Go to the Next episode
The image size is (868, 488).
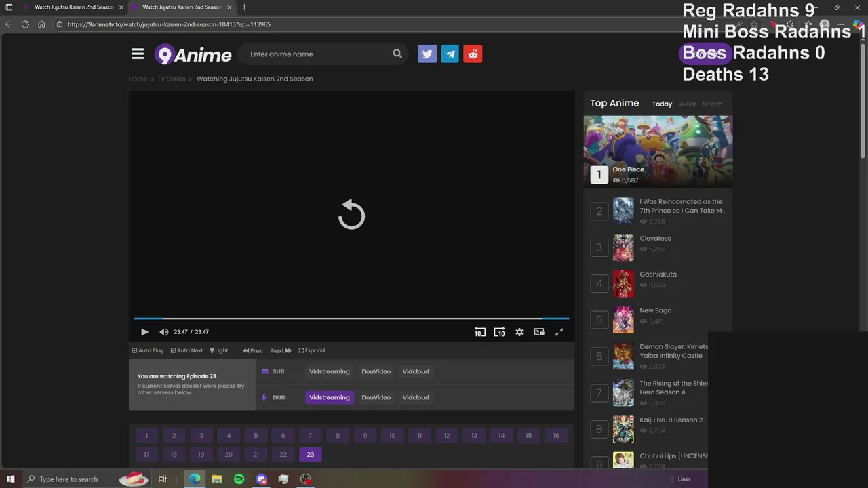coord(281,350)
